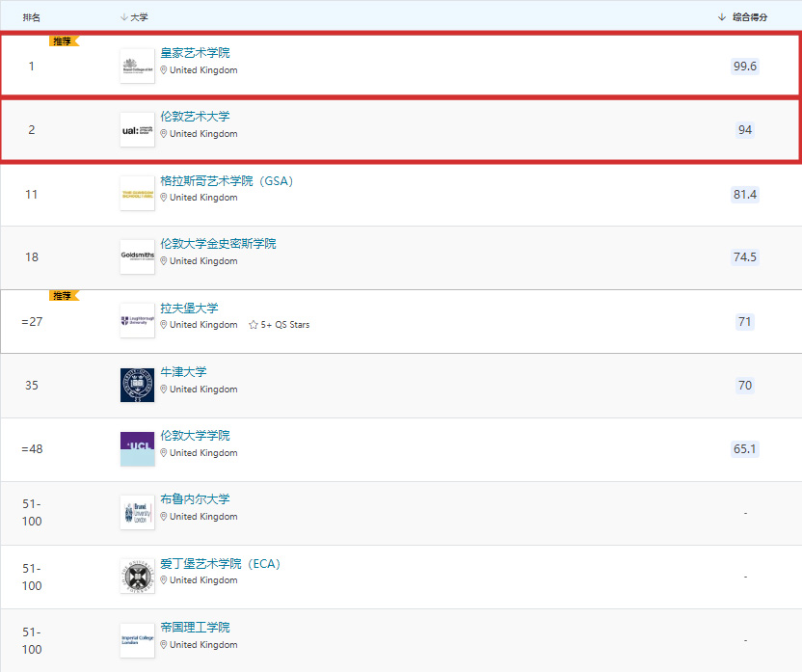The image size is (802, 672).
Task: Select the 71 score value
Action: (745, 322)
